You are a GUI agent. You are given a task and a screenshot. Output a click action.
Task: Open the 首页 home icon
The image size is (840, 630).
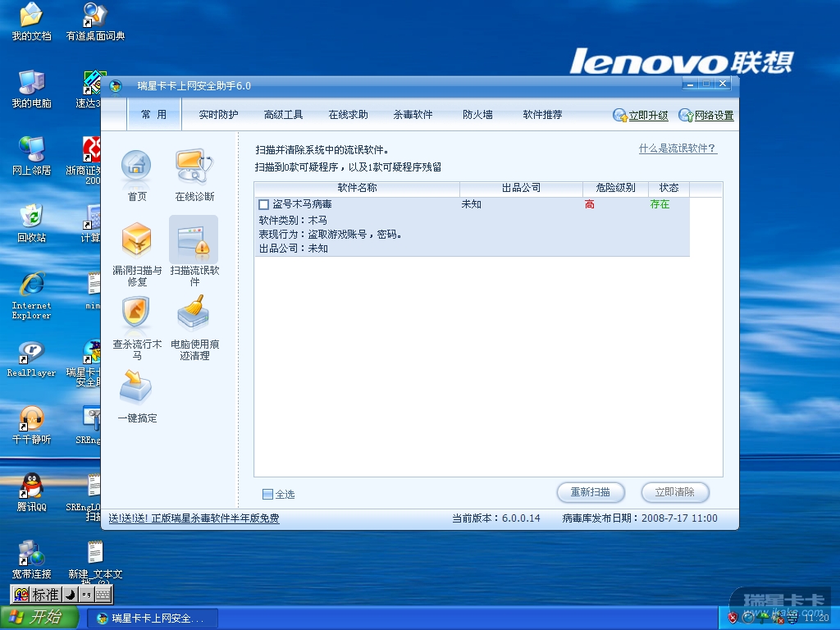136,165
